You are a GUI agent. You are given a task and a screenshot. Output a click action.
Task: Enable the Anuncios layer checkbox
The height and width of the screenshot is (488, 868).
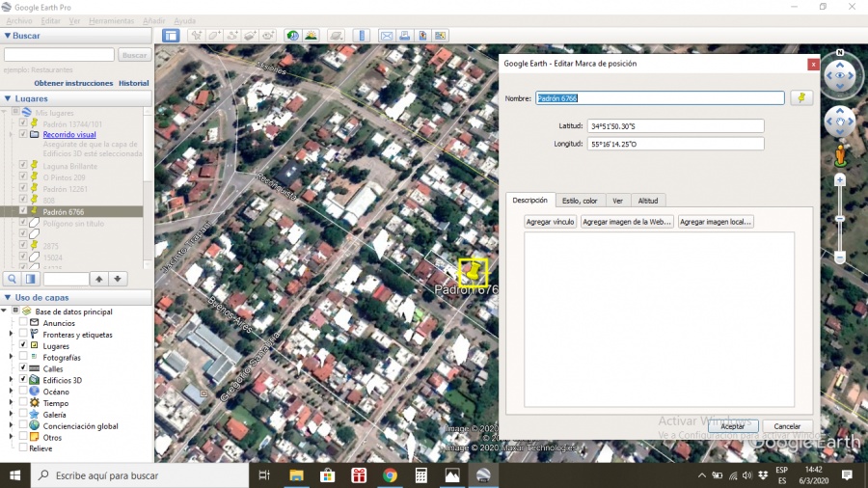pyautogui.click(x=23, y=322)
